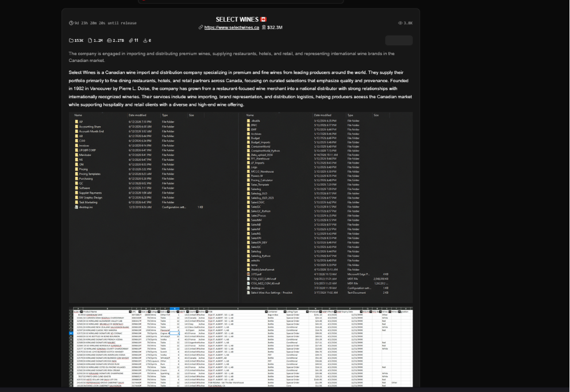This screenshot has height=392, width=570.
Task: Click the '9d 23h 20m 20s until release' countdown
Action: [x=105, y=23]
